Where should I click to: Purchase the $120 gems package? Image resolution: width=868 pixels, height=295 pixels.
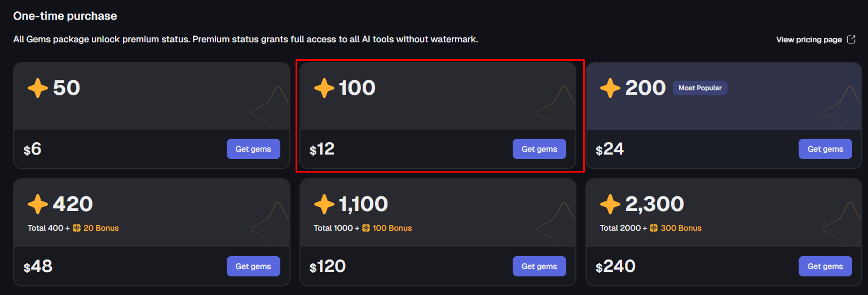pos(539,266)
